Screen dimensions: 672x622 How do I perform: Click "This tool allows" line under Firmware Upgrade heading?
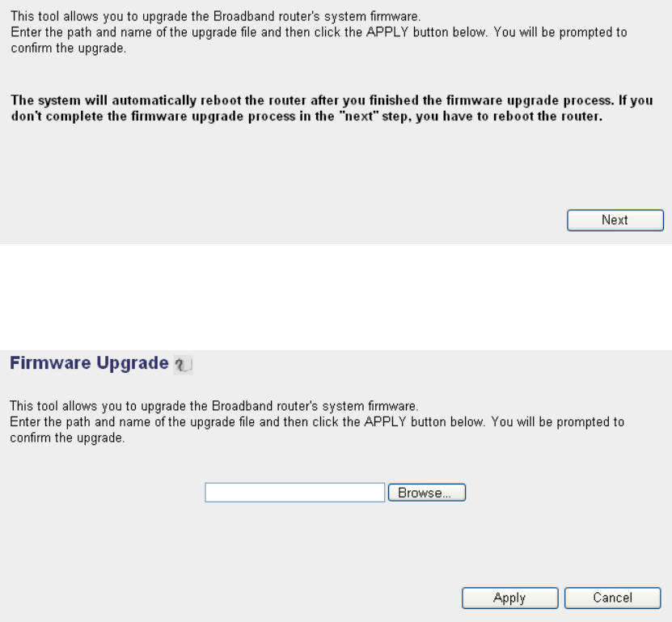[213, 406]
